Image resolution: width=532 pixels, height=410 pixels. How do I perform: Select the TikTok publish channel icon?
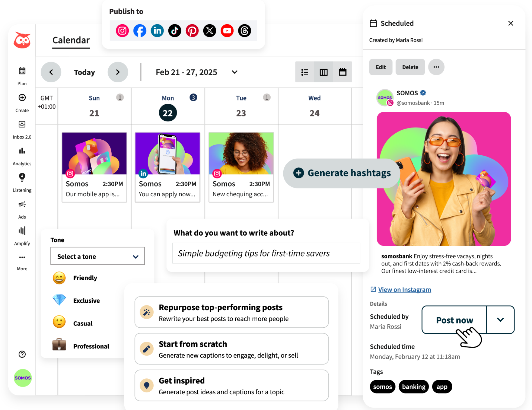pos(175,31)
